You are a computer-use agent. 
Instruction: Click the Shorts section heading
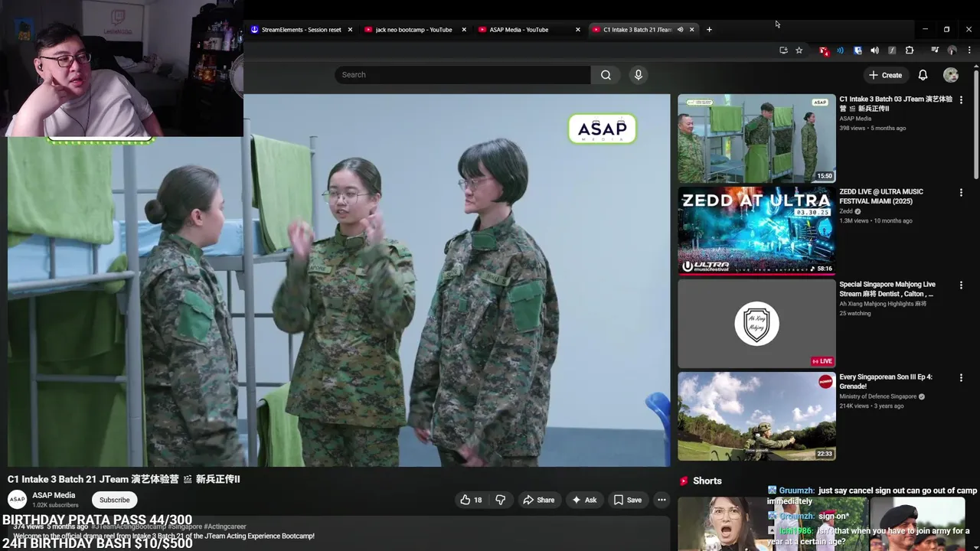(707, 481)
